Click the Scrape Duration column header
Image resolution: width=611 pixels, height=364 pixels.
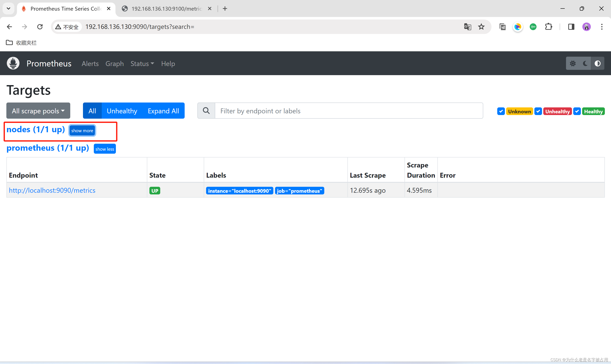421,170
